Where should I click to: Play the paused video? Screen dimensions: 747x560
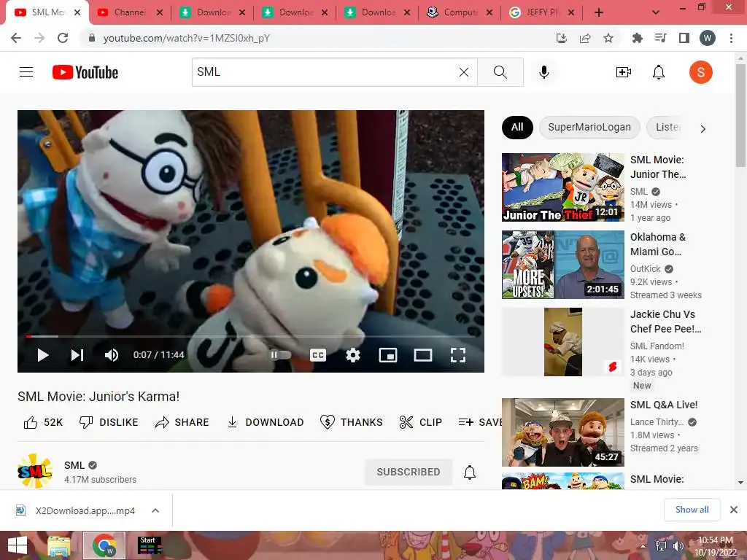pyautogui.click(x=43, y=355)
